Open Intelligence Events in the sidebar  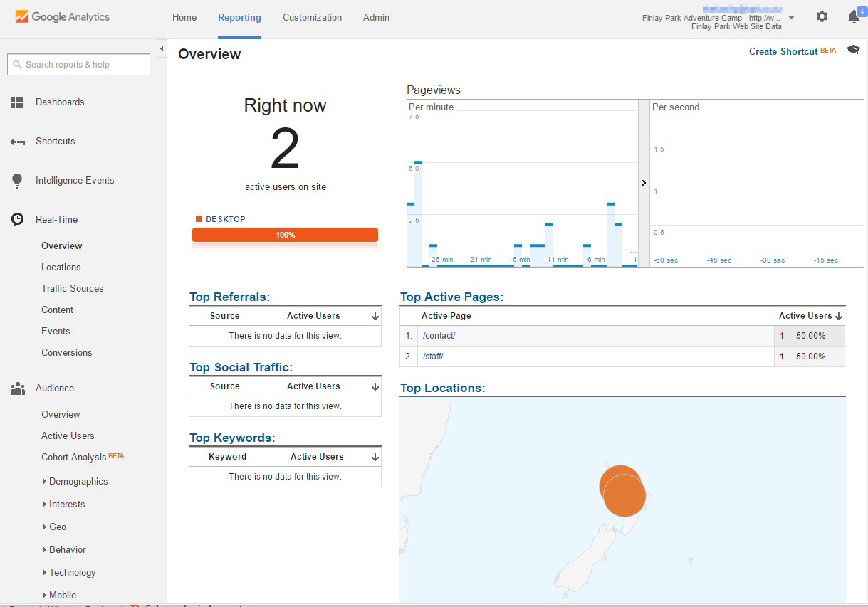point(75,181)
